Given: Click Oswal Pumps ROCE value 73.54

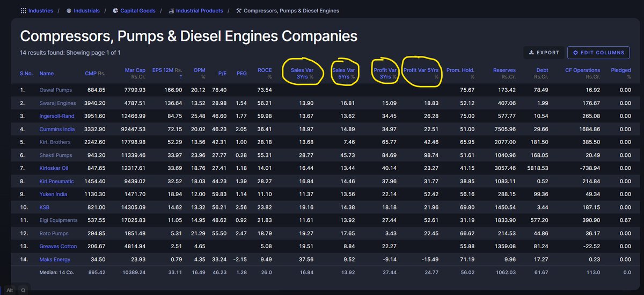Looking at the screenshot, I should point(265,90).
